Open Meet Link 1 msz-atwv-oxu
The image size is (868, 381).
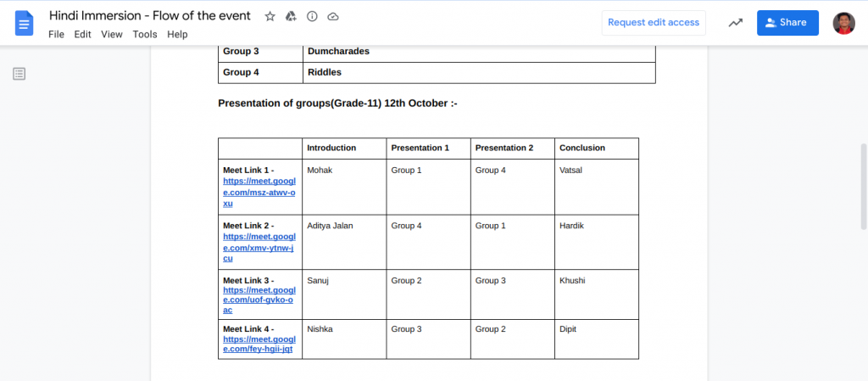pyautogui.click(x=259, y=192)
